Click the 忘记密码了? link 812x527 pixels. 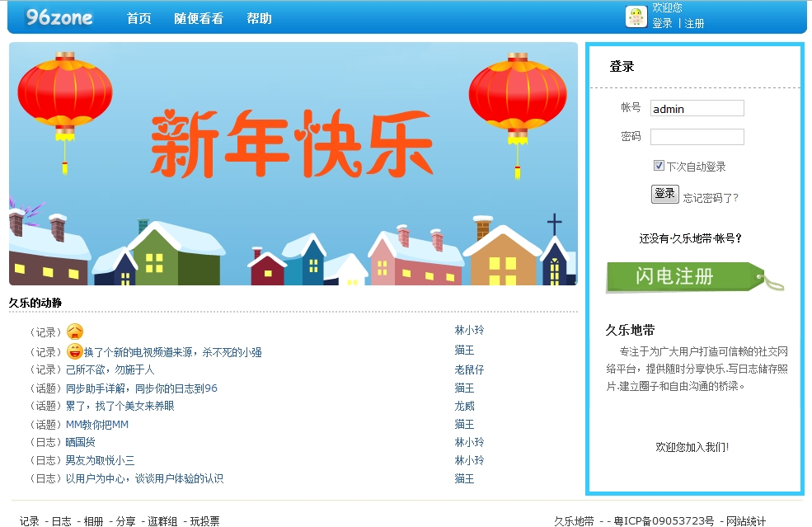(711, 197)
